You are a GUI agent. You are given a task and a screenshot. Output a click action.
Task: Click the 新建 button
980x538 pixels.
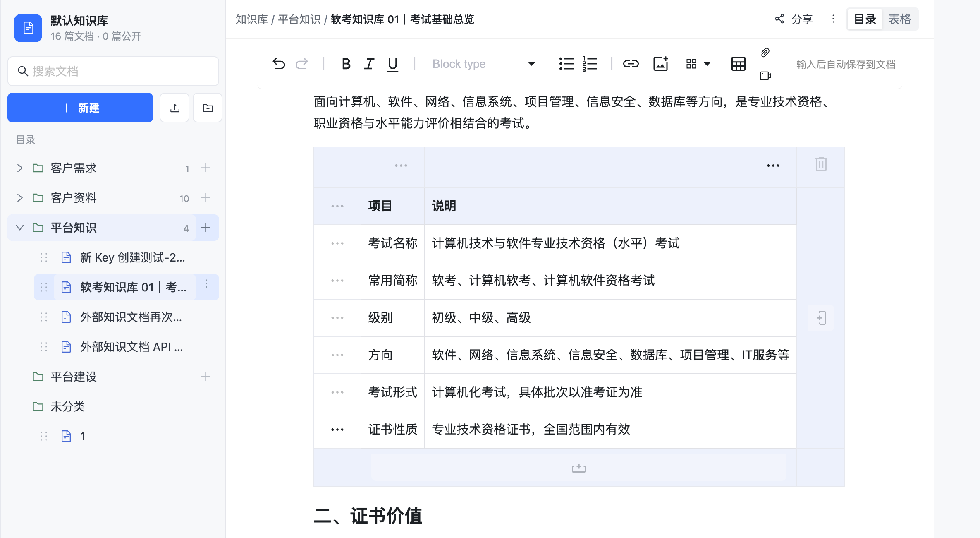[80, 108]
